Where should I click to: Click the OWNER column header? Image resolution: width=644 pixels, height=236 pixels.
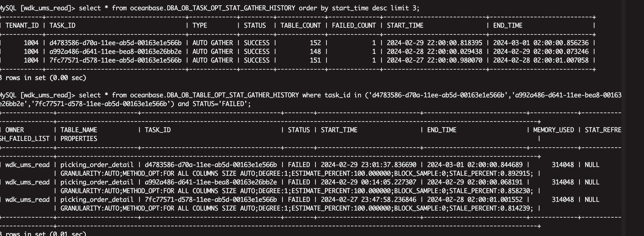point(14,130)
